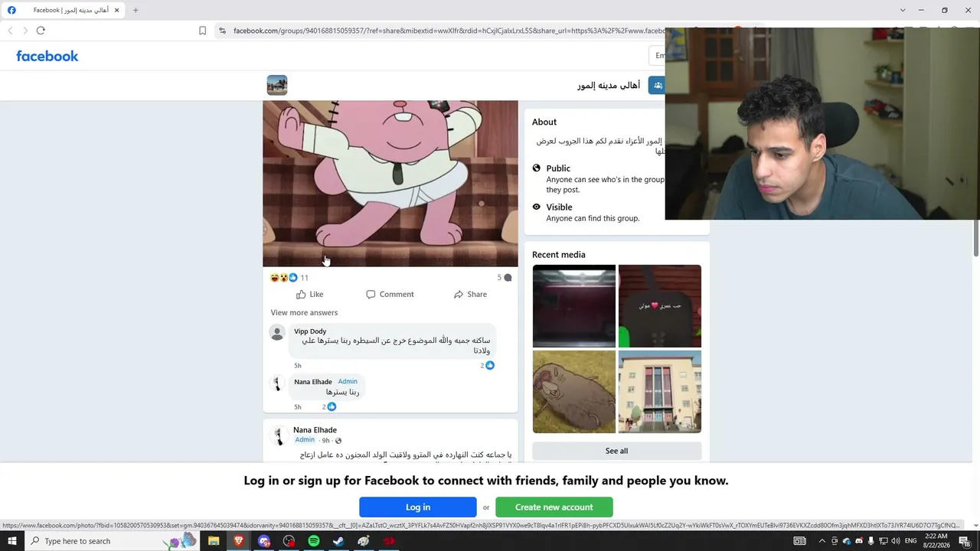Click the Public privacy globe icon in About
The image size is (980, 551).
tap(536, 168)
